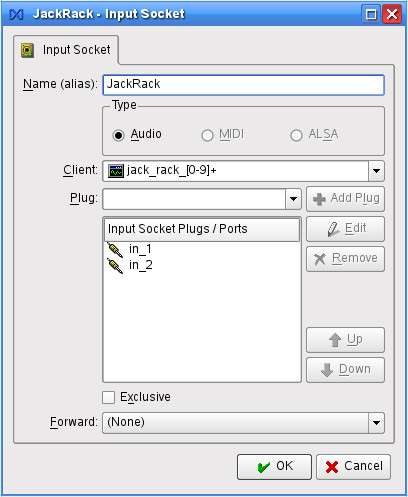Open the Forward dropdown showing (None)
This screenshot has height=497, width=408.
pyautogui.click(x=243, y=423)
